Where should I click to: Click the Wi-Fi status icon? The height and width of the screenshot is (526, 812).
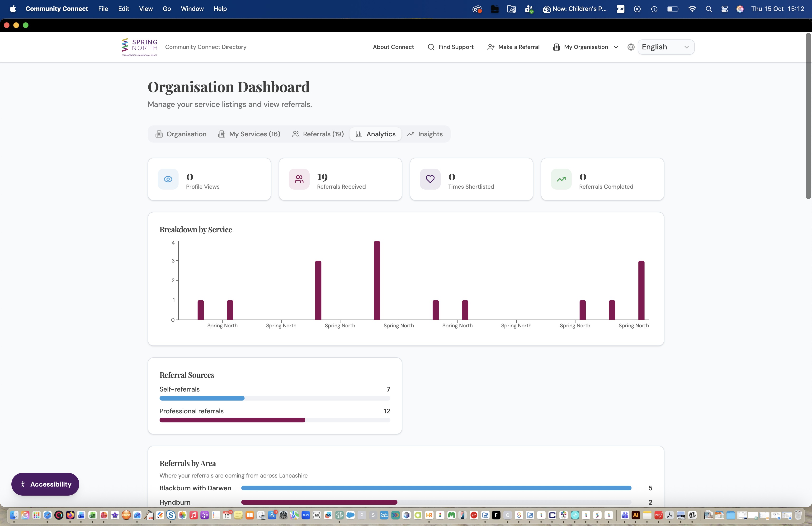click(x=692, y=9)
